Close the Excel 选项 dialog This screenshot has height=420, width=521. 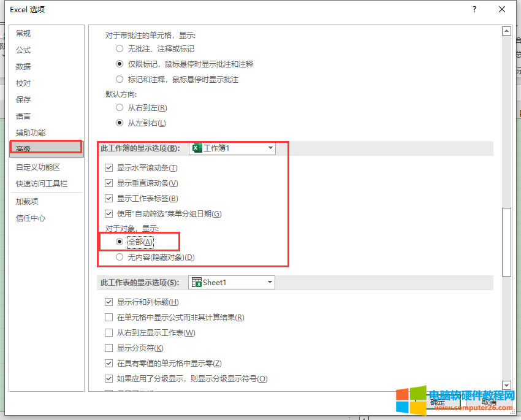pyautogui.click(x=502, y=10)
